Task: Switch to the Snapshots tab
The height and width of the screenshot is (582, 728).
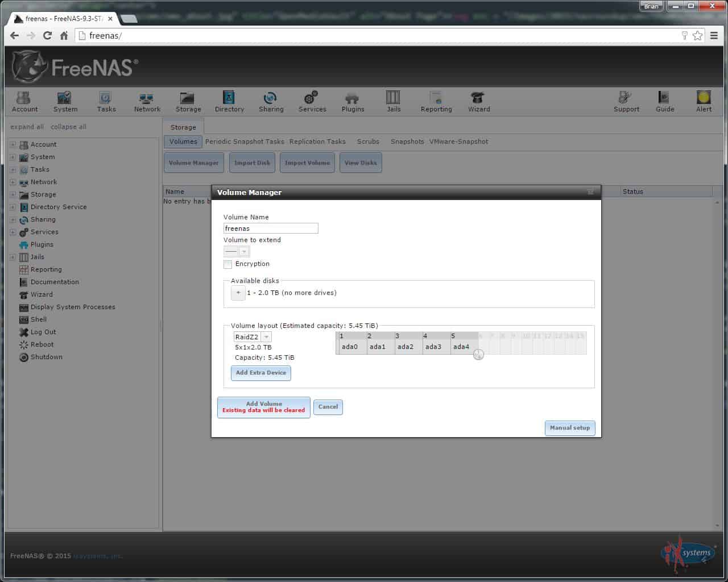Action: pyautogui.click(x=407, y=142)
